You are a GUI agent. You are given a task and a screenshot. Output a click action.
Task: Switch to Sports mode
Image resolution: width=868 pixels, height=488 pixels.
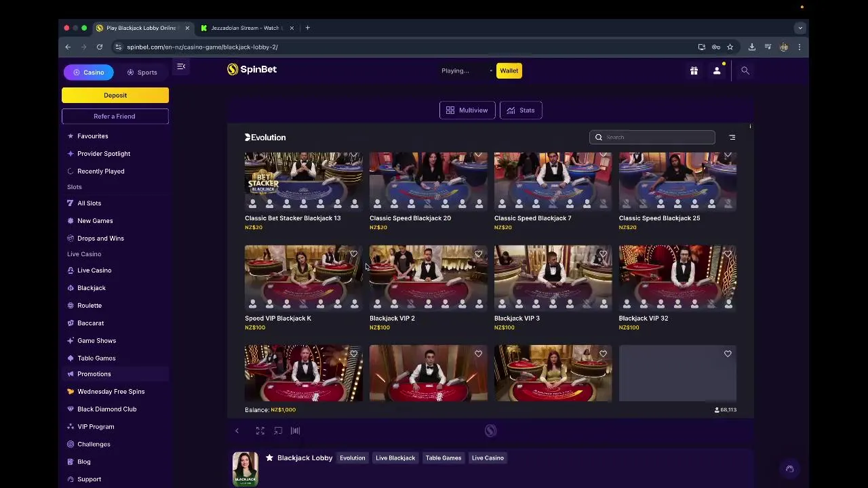(x=142, y=73)
